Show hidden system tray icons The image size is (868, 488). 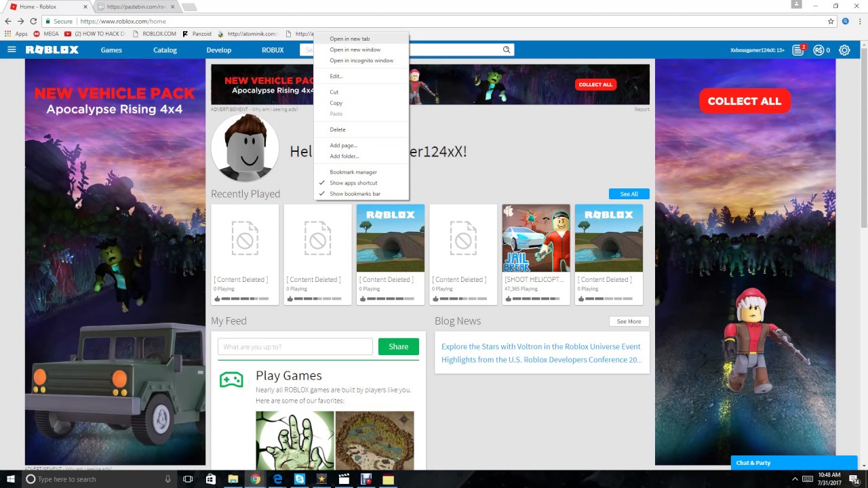click(794, 479)
